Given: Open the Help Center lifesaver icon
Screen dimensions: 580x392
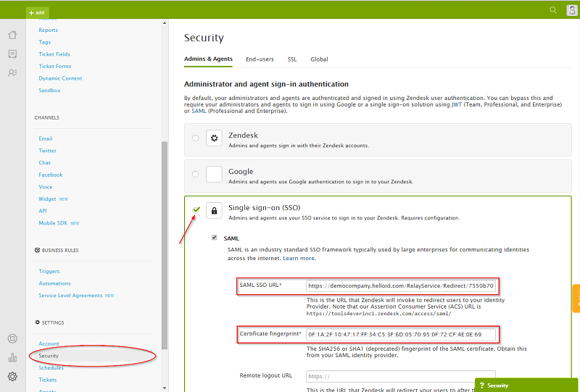Looking at the screenshot, I should click(x=12, y=339).
